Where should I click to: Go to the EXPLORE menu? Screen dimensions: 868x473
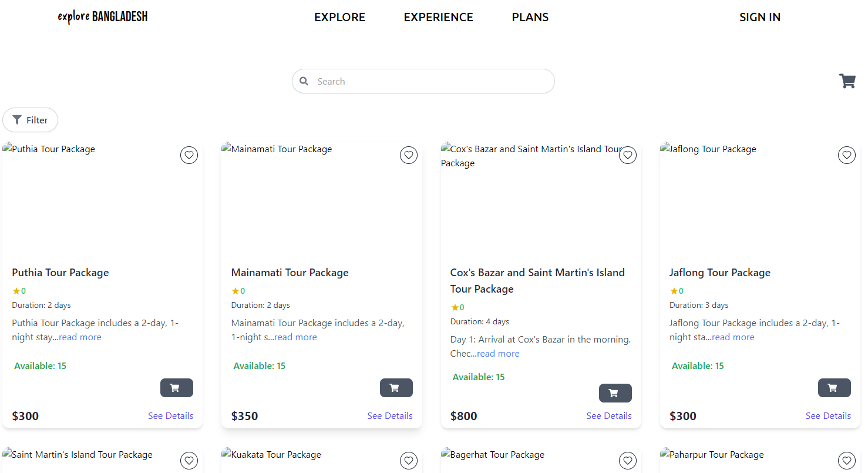(x=340, y=17)
